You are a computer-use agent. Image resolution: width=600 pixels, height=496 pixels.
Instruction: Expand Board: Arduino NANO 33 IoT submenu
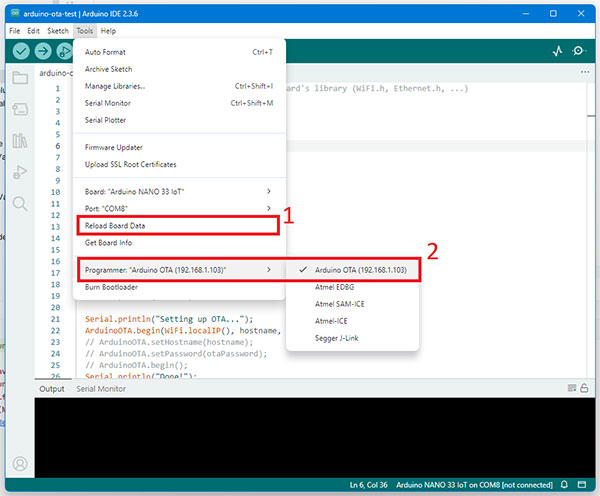pyautogui.click(x=179, y=191)
